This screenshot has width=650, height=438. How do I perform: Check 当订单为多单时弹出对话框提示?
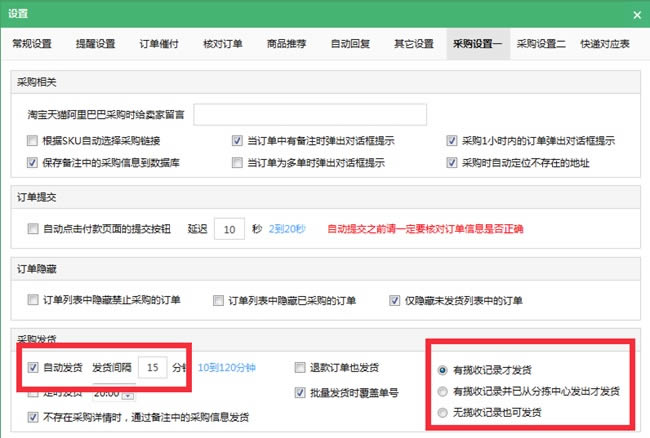click(237, 162)
